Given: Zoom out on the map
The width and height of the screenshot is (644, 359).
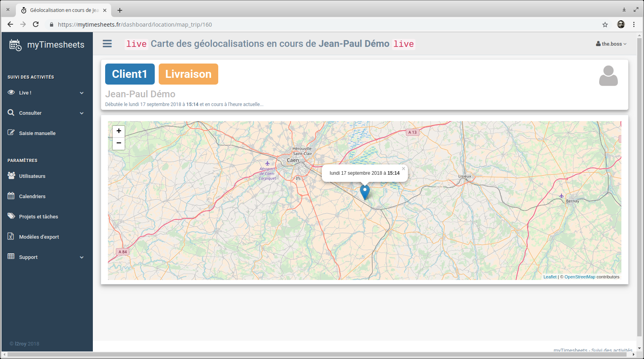Looking at the screenshot, I should 119,143.
